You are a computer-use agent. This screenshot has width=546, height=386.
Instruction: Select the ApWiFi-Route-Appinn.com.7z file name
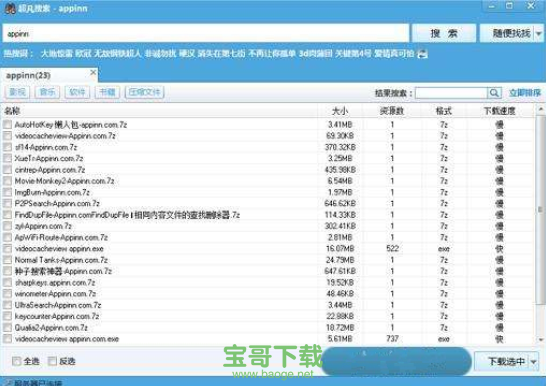61,237
